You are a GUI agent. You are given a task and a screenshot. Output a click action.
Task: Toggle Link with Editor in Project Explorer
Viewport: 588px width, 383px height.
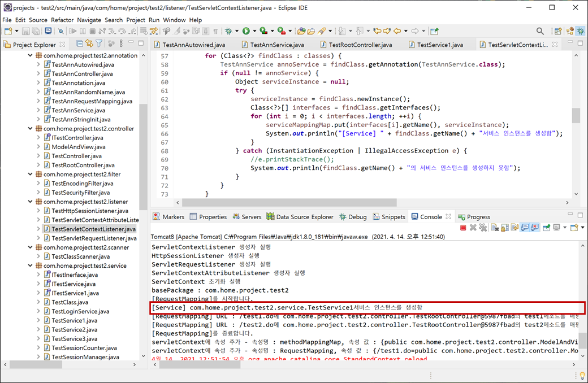tap(89, 43)
